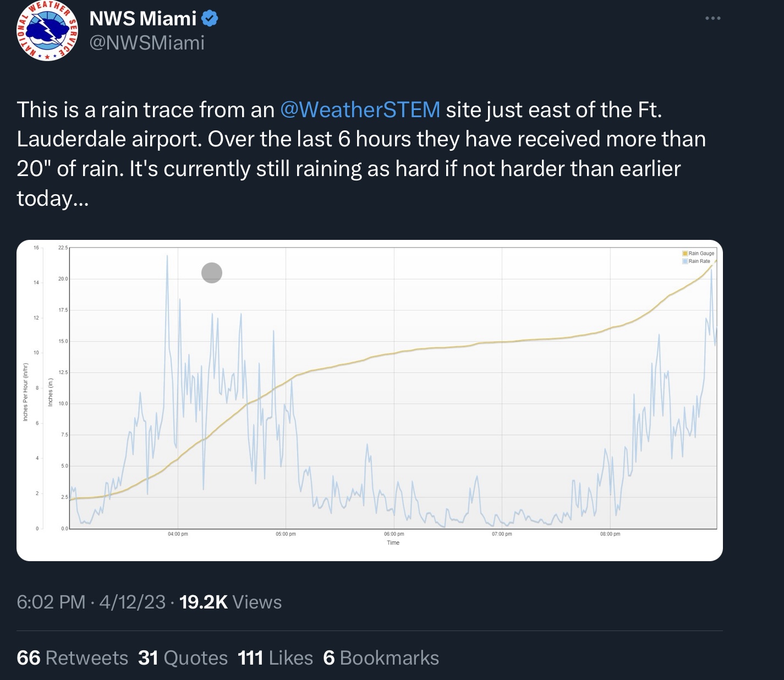
Task: Click the blue verified checkmark badge
Action: pos(210,19)
